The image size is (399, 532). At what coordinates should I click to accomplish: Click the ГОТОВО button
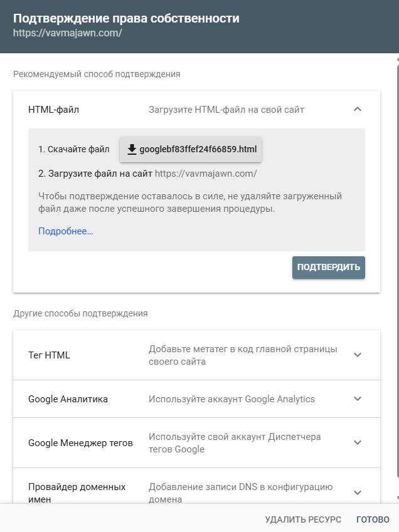[x=373, y=519]
